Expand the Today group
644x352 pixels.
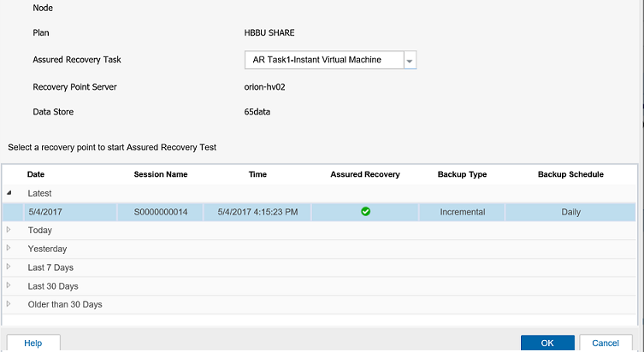point(9,230)
